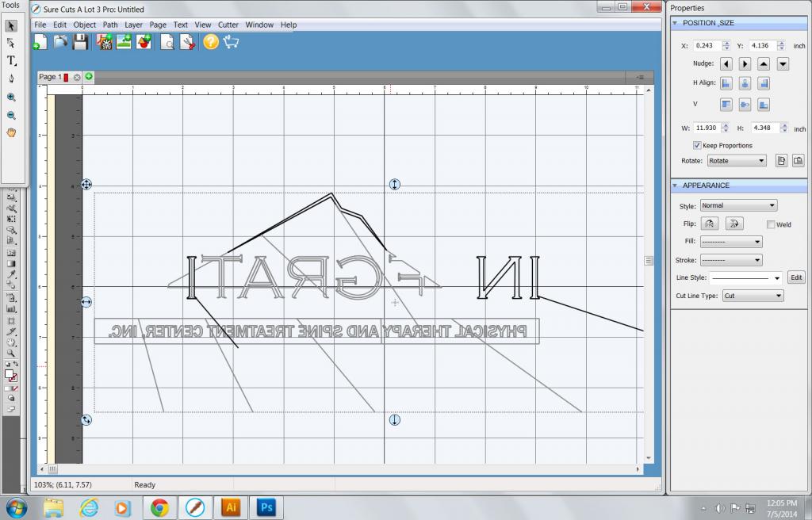
Task: Click the W width input field
Action: 707,128
